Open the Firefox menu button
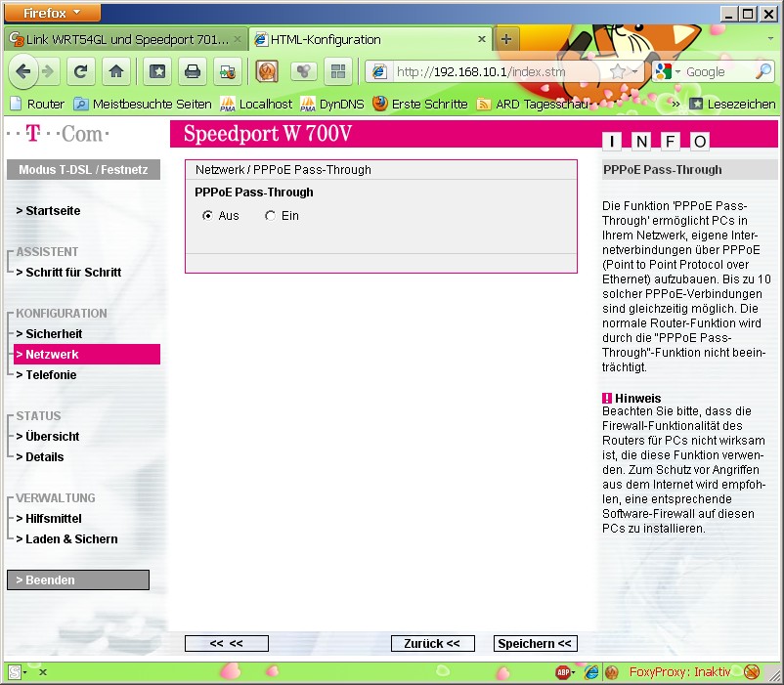 (52, 13)
